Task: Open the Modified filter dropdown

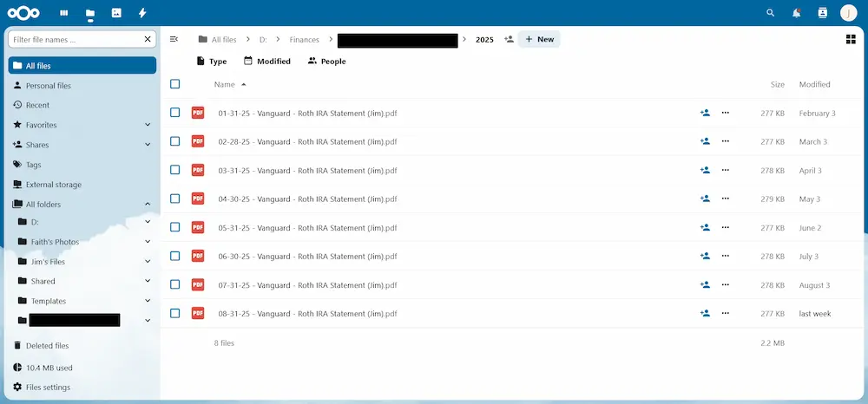Action: 266,62
